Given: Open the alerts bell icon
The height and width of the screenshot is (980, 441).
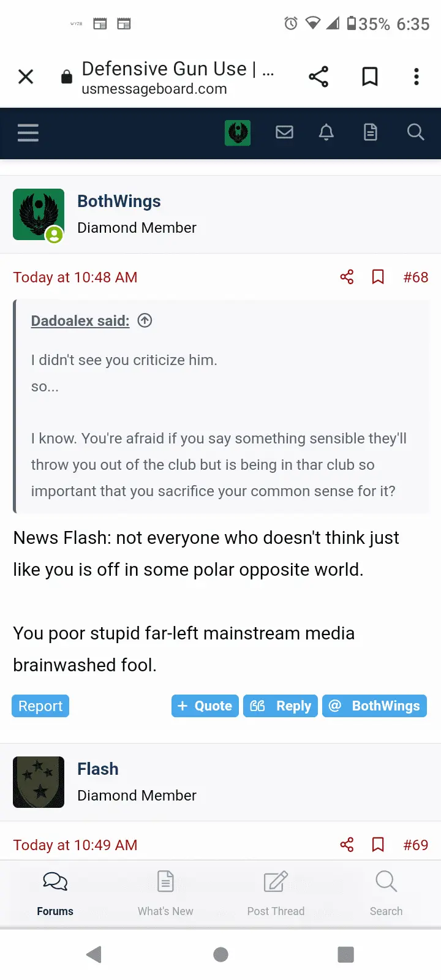Looking at the screenshot, I should 326,132.
